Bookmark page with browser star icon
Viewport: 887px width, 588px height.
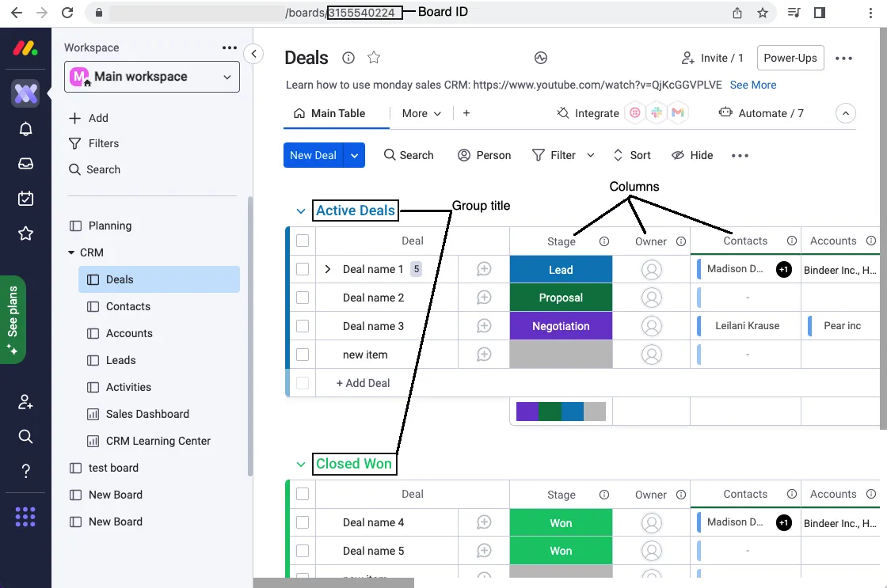click(763, 13)
